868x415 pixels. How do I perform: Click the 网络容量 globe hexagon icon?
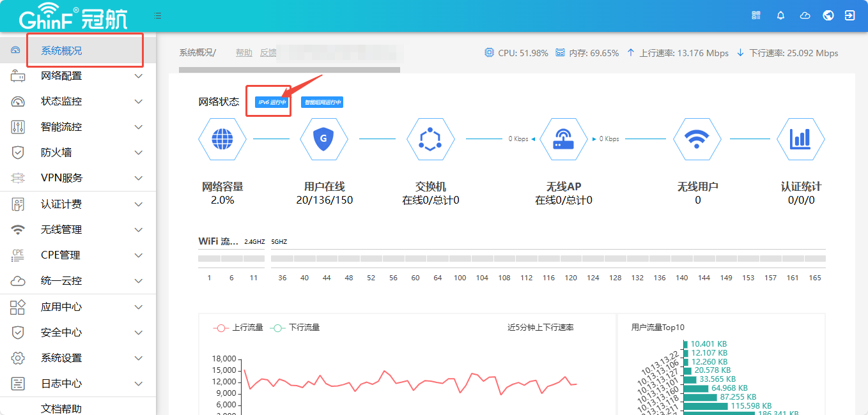click(222, 139)
